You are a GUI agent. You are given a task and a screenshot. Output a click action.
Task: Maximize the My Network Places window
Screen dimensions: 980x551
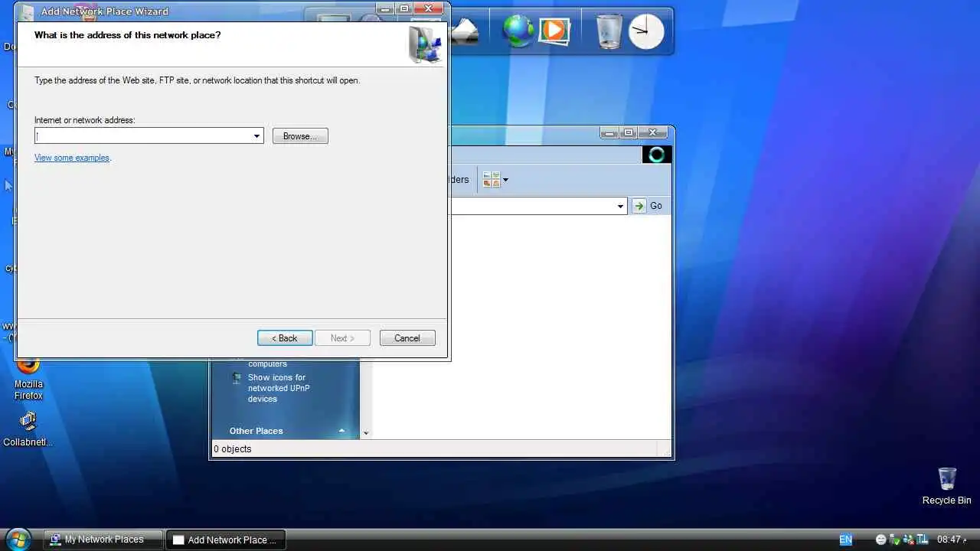pyautogui.click(x=629, y=132)
